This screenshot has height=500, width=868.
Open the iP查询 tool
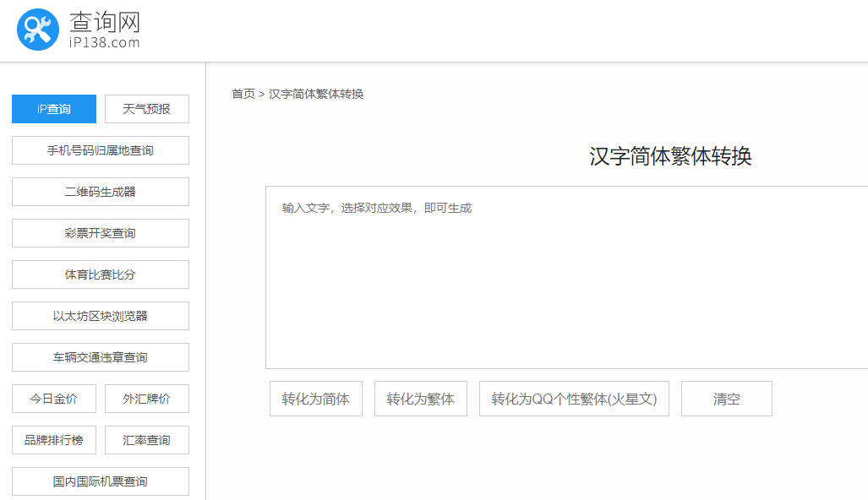click(53, 108)
